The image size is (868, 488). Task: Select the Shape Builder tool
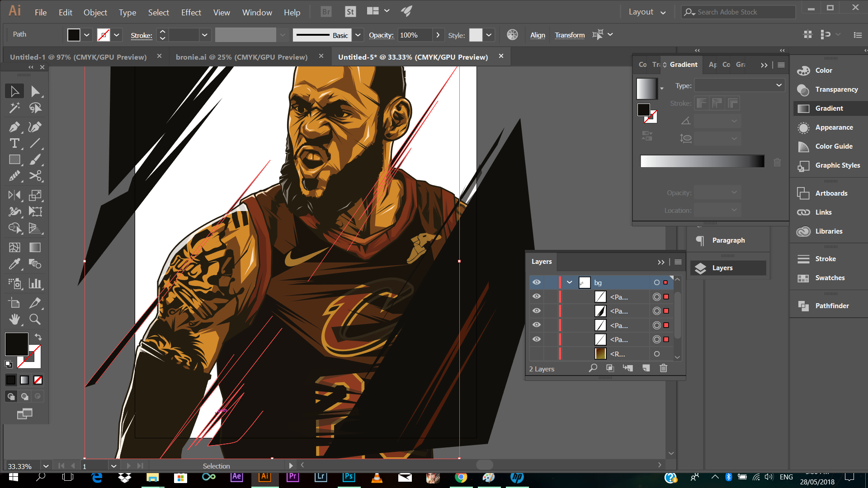[x=14, y=228]
